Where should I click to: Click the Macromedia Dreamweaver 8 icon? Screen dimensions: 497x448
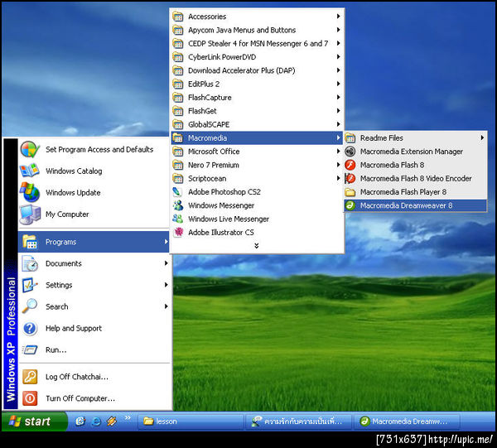350,205
